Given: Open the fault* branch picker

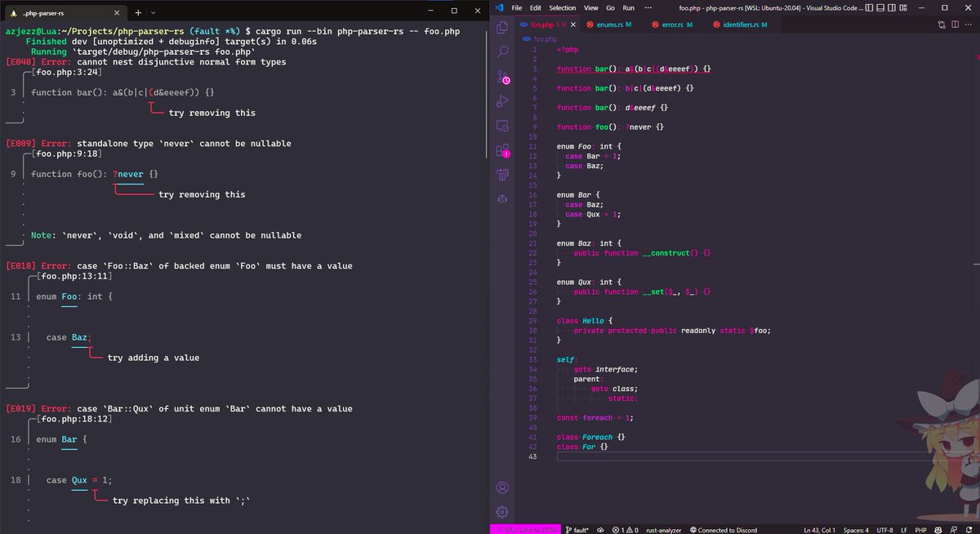Looking at the screenshot, I should (577, 529).
